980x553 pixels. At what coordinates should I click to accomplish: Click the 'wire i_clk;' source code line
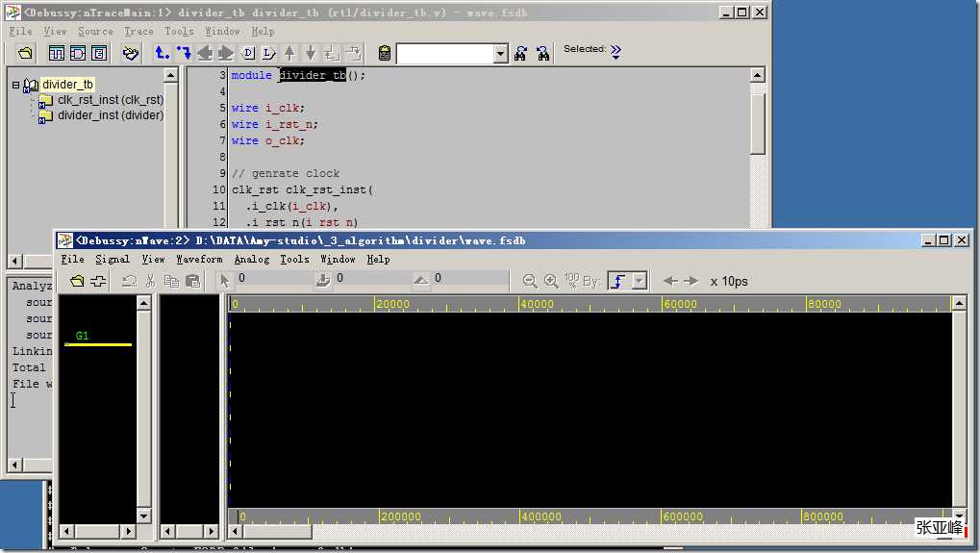point(268,108)
